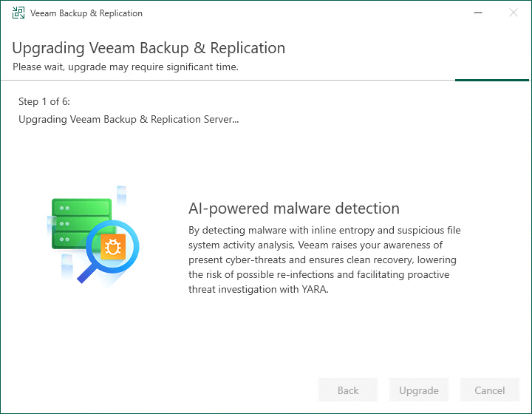Click the "Upgrading Veeam Backup & Replication" page heading

point(149,48)
